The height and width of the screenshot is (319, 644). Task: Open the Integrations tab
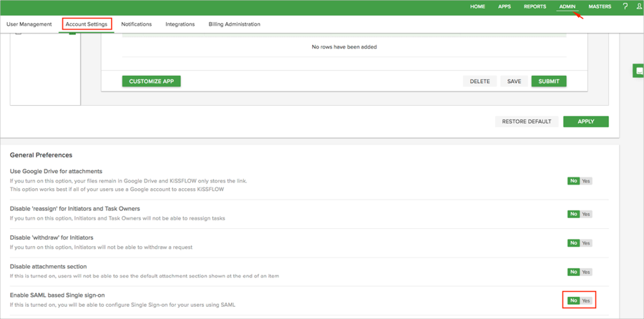point(180,24)
